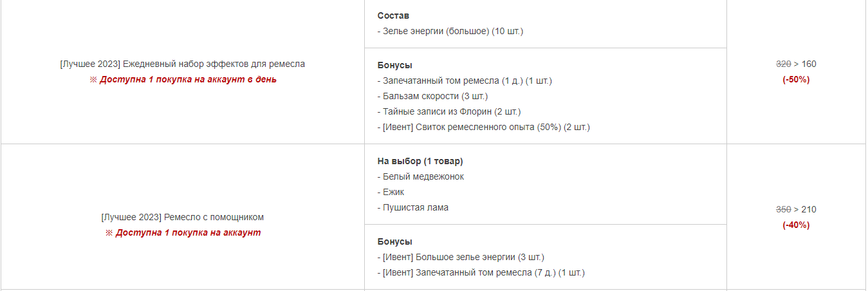The height and width of the screenshot is (291, 868).
Task: Click the first 'Бонусы' heading
Action: click(394, 65)
